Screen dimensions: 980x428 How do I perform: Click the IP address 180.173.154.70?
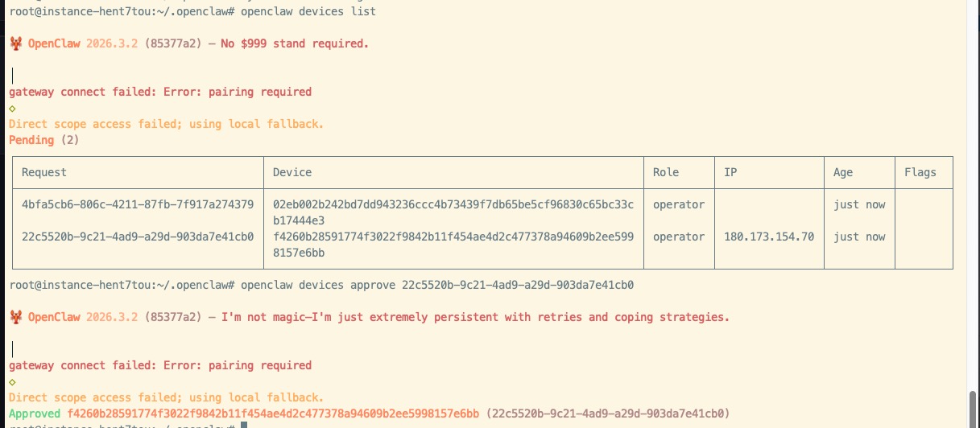(769, 237)
